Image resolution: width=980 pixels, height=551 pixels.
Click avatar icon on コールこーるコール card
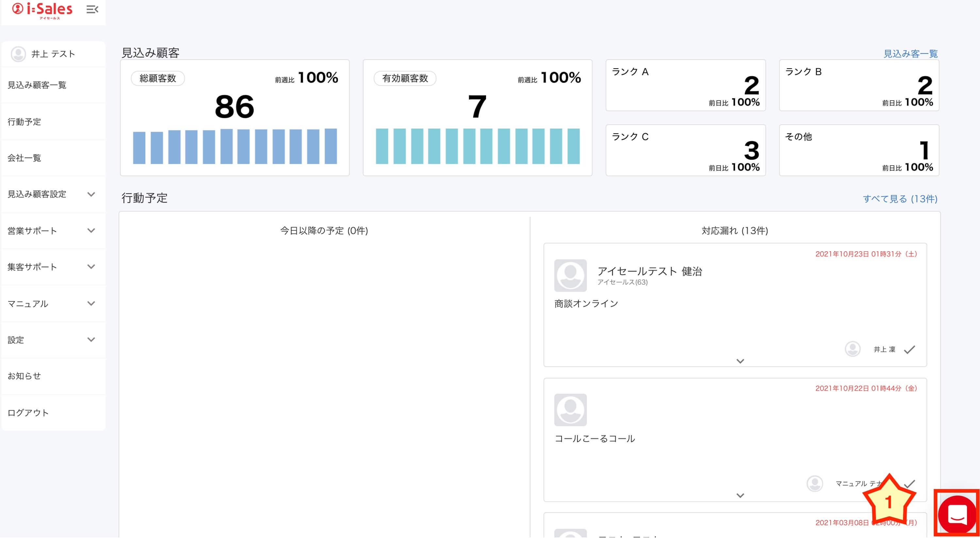[x=570, y=410]
